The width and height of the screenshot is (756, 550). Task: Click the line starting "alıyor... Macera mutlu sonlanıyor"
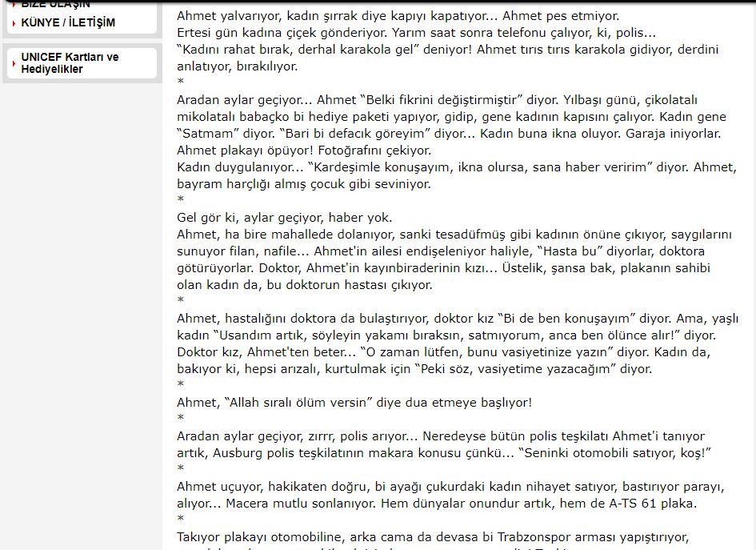pyautogui.click(x=437, y=504)
